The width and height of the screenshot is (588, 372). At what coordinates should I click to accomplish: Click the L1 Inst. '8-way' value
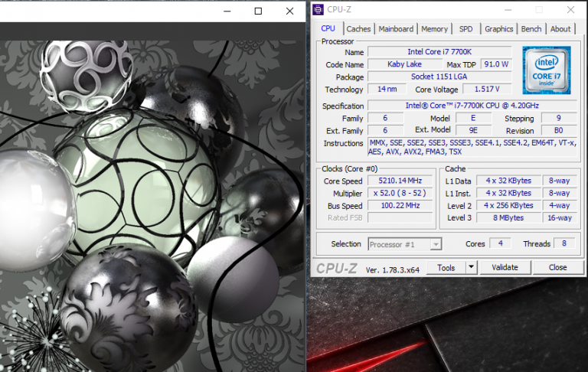pyautogui.click(x=559, y=193)
